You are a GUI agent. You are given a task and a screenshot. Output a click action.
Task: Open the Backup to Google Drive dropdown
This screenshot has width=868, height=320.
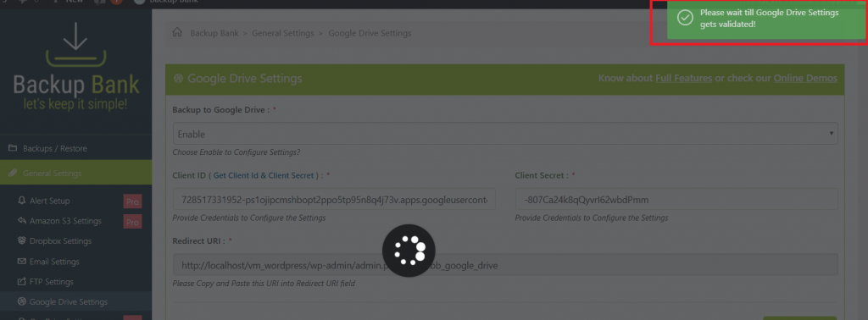pos(505,134)
